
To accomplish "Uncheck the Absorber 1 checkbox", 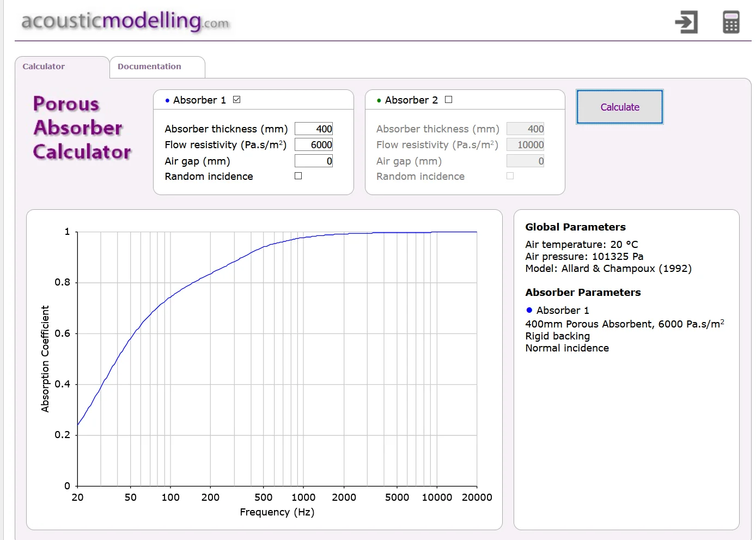I will 237,100.
